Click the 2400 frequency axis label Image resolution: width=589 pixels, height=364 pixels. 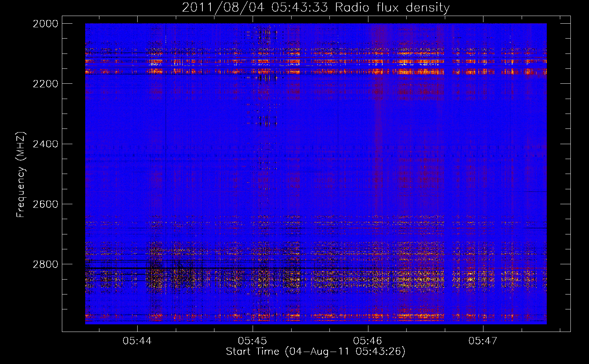[x=46, y=144]
